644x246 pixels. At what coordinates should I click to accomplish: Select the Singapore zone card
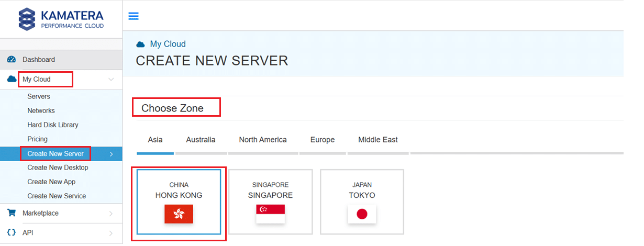point(270,202)
